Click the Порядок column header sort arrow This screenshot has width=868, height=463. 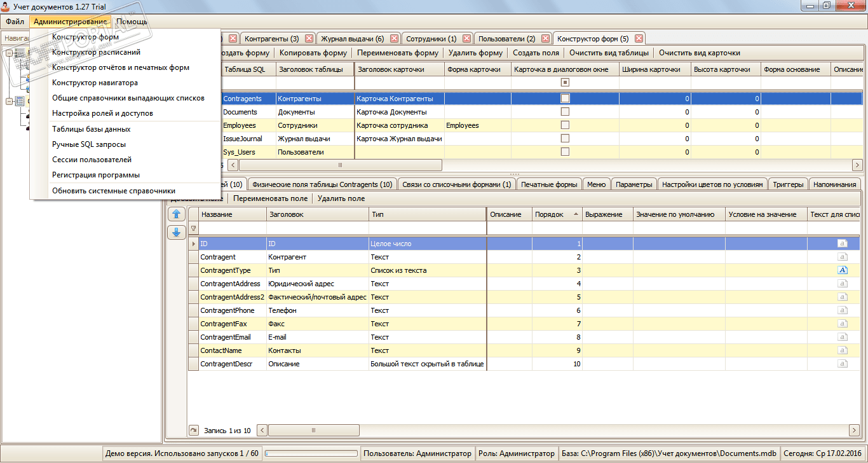pos(577,214)
